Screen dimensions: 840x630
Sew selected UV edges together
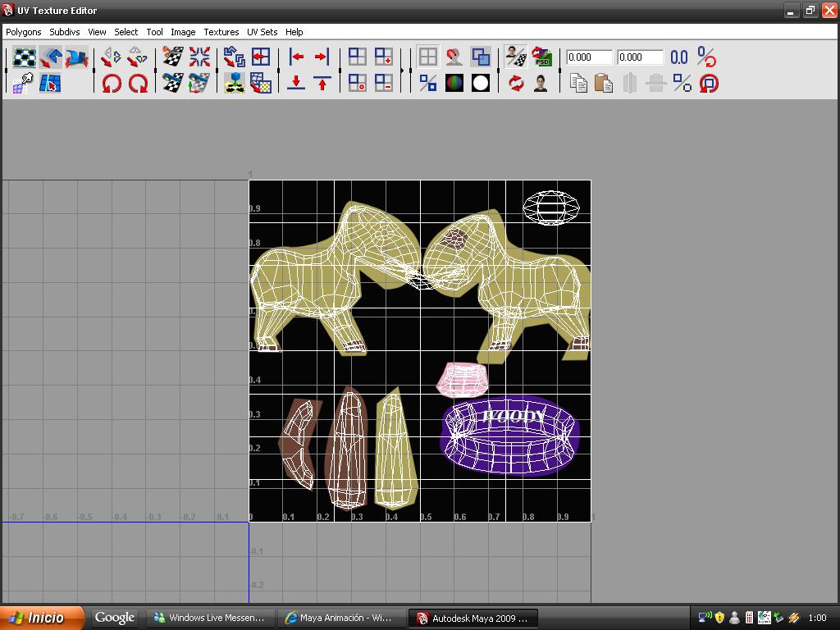tap(173, 84)
